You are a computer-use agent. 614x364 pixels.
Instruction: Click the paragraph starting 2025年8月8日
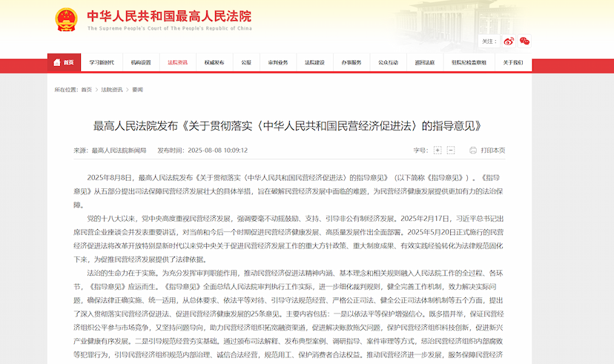[x=289, y=191]
